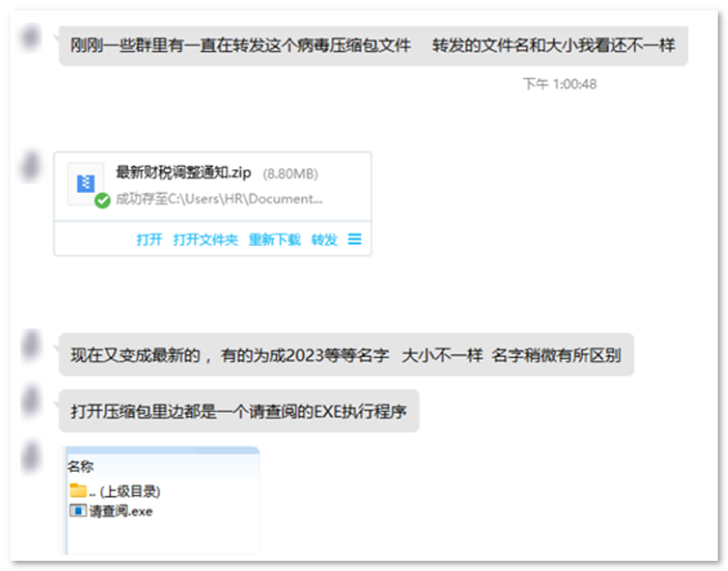
Task: Click the 打开 action to open the zip
Action: [x=151, y=239]
